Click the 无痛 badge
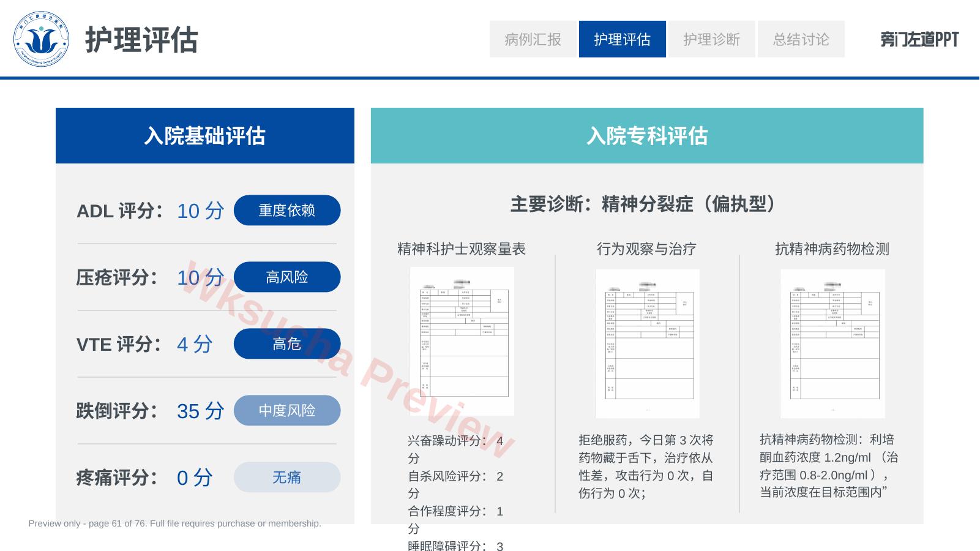Screen dimensions: 980x551 (x=287, y=478)
